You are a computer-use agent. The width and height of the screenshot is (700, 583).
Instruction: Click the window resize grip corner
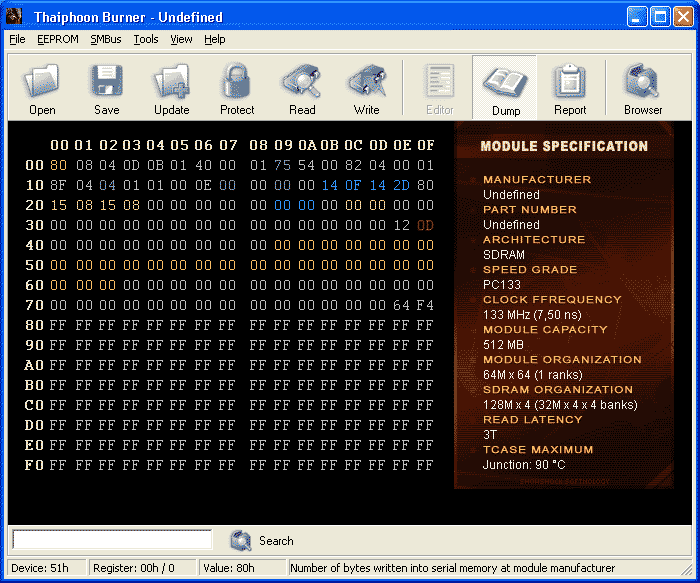[686, 570]
